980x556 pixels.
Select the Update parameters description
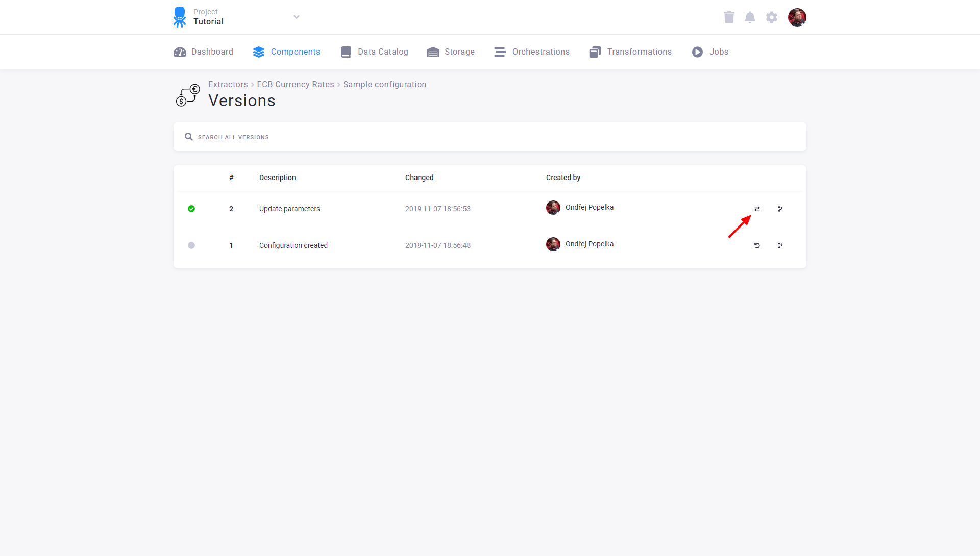coord(289,209)
